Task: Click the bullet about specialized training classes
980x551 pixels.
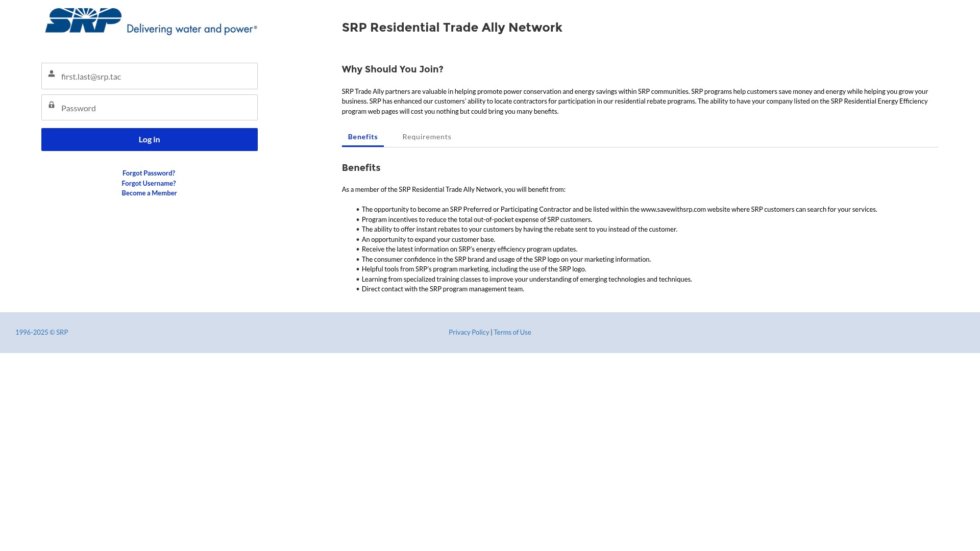Action: 527,279
